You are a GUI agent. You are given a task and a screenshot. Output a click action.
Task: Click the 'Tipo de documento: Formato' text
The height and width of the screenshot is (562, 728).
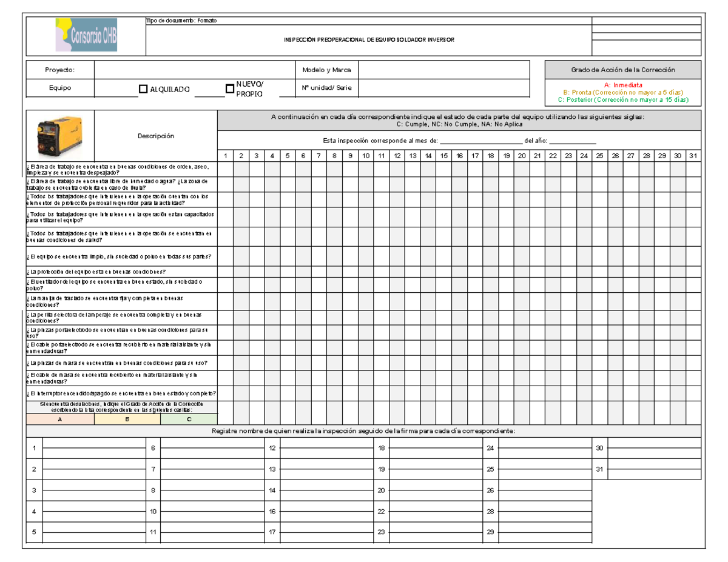(x=181, y=21)
